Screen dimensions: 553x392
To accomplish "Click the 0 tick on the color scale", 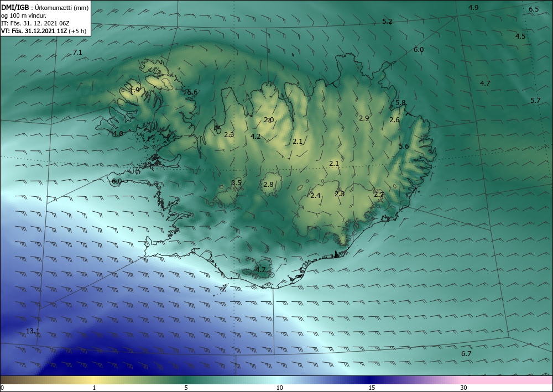I will (x=2, y=388).
